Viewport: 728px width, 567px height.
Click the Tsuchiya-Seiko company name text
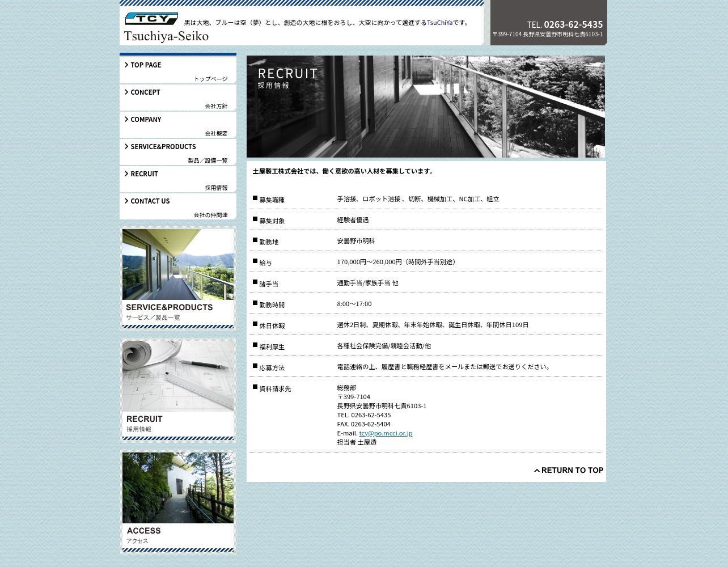pos(166,36)
